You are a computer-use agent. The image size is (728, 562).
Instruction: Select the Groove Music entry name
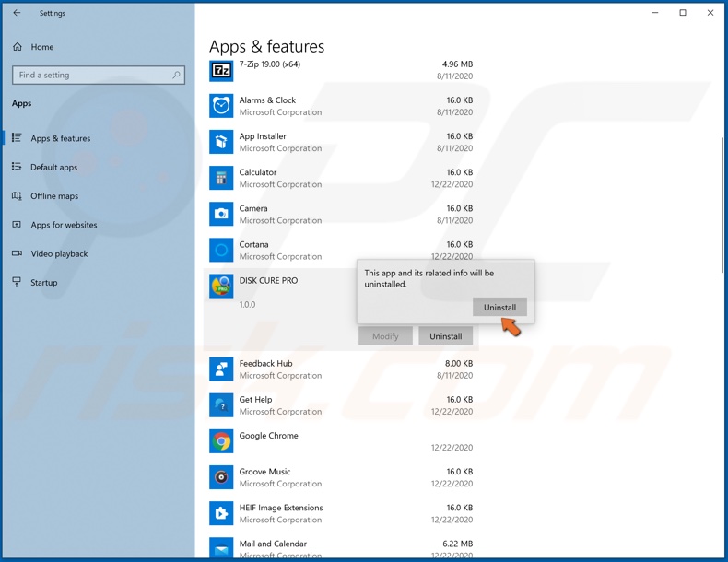[264, 472]
